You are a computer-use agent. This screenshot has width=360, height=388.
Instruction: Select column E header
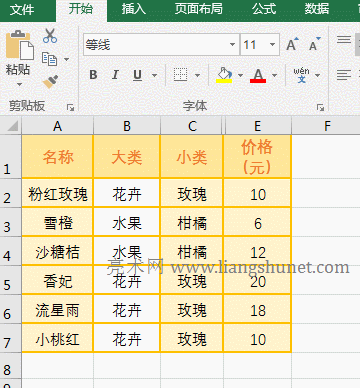coord(258,126)
